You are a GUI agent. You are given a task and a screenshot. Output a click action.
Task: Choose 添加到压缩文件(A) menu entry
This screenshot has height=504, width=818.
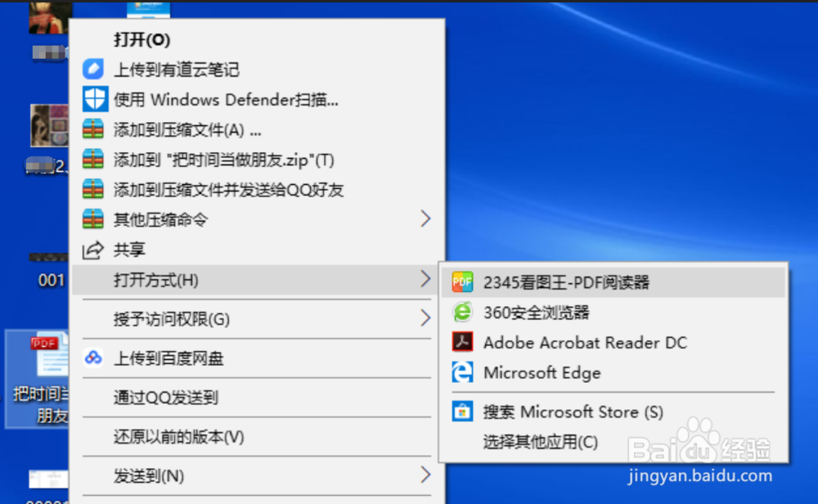point(257,129)
